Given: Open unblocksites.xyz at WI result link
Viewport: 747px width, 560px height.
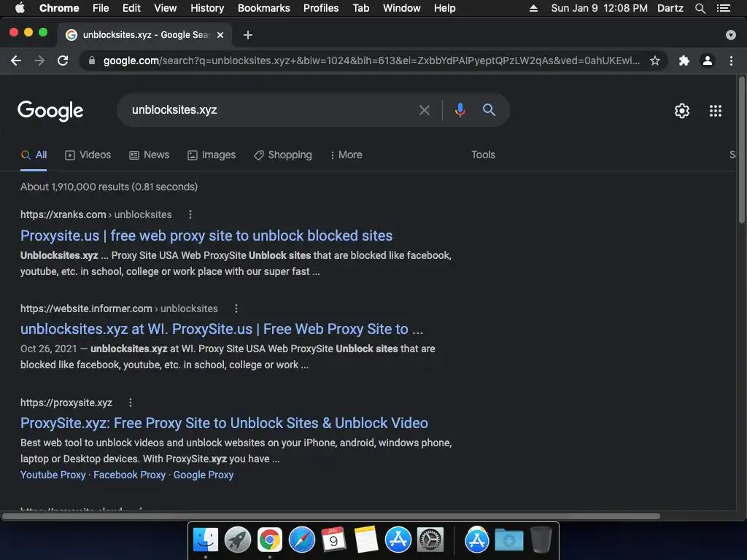Looking at the screenshot, I should click(222, 329).
